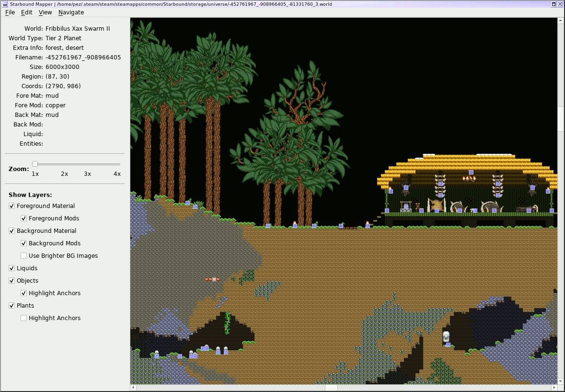The image size is (565, 392).
Task: Click the horizontal scrollbar left arrow
Action: click(x=133, y=388)
